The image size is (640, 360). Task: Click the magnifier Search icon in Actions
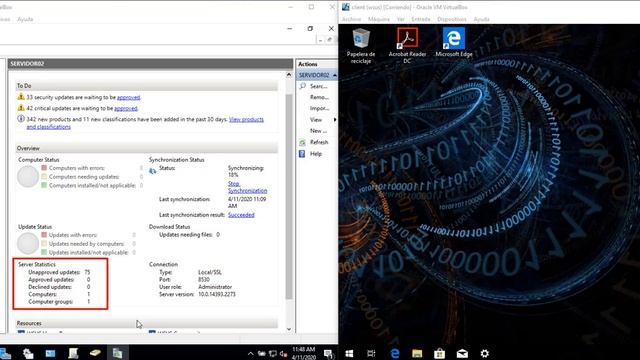[x=302, y=86]
